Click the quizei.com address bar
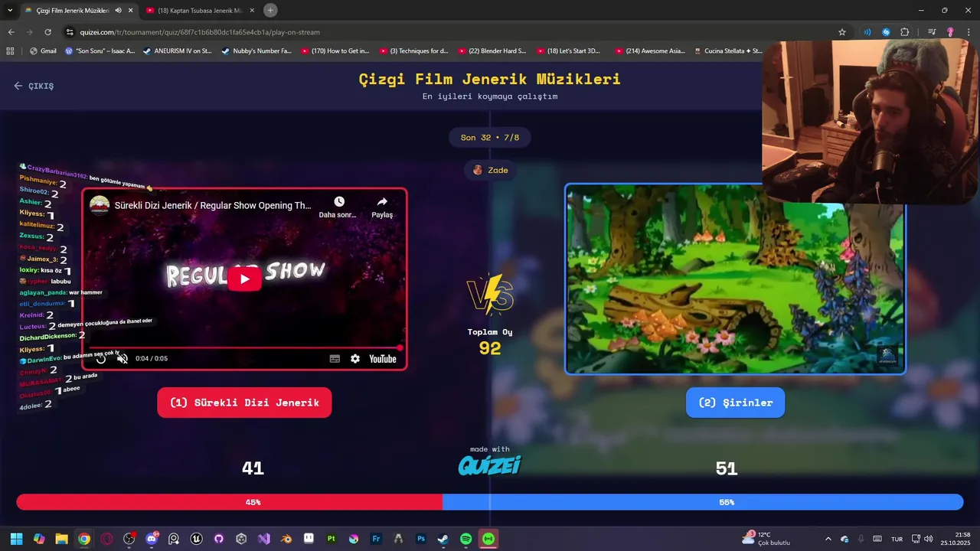Image resolution: width=980 pixels, height=551 pixels. click(452, 32)
